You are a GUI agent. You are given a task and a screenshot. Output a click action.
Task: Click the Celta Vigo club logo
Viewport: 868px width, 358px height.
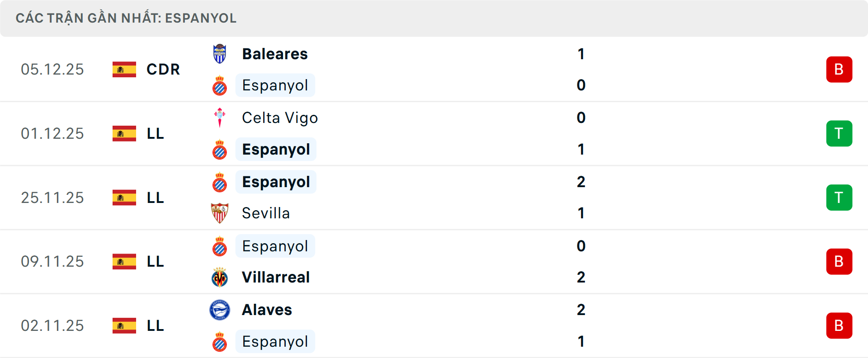pyautogui.click(x=220, y=118)
